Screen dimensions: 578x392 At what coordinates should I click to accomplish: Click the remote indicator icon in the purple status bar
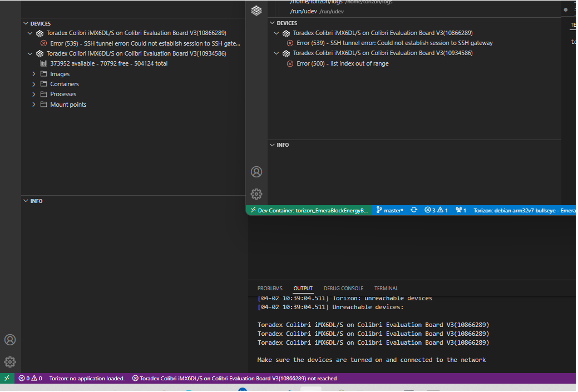click(7, 379)
